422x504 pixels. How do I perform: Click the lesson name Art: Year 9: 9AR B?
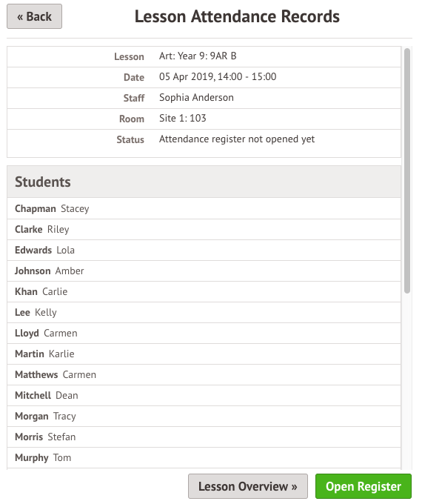(198, 56)
